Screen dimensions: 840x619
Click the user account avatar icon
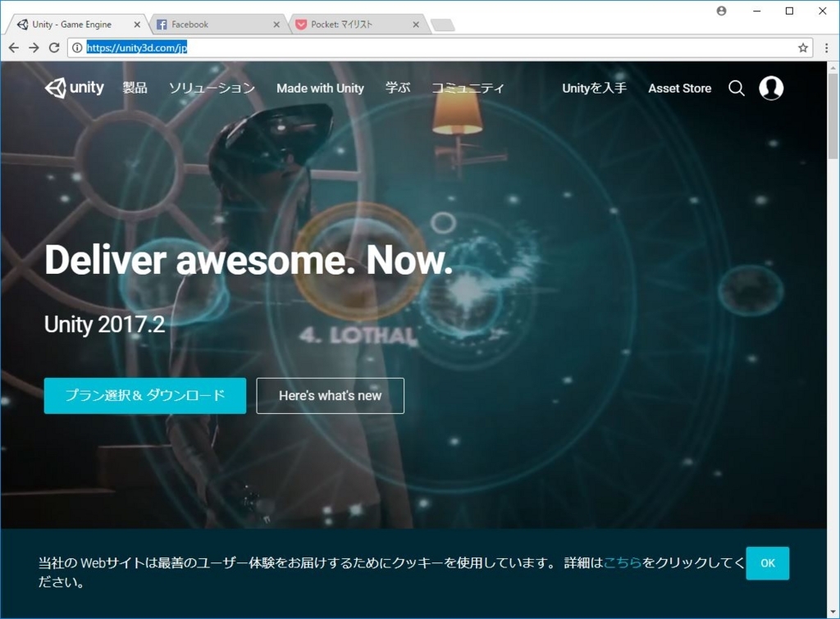[770, 88]
